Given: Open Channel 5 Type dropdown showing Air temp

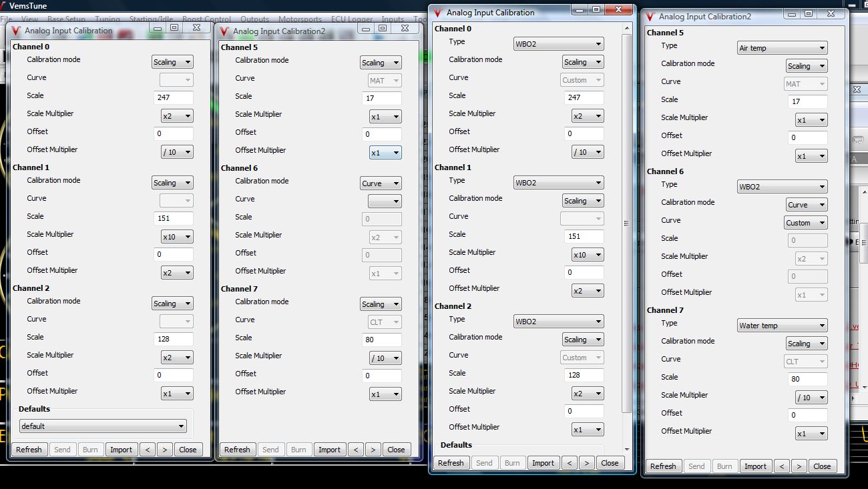Looking at the screenshot, I should point(782,48).
